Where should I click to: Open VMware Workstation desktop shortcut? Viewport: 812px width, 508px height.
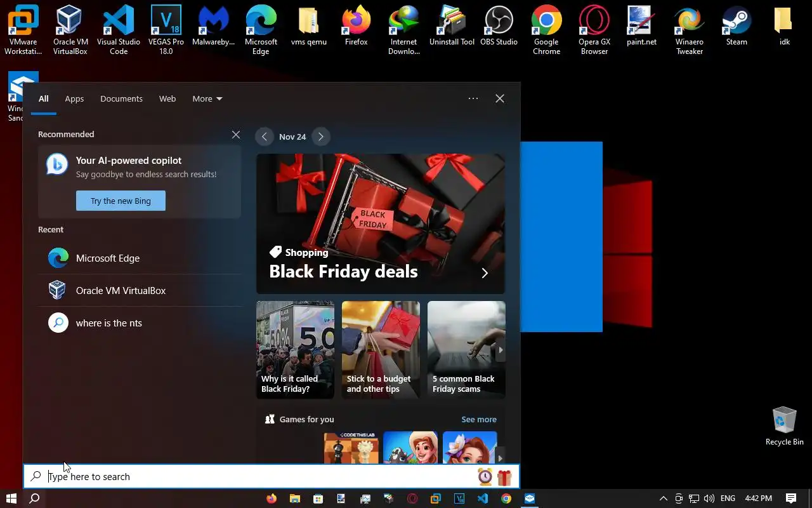point(23,29)
